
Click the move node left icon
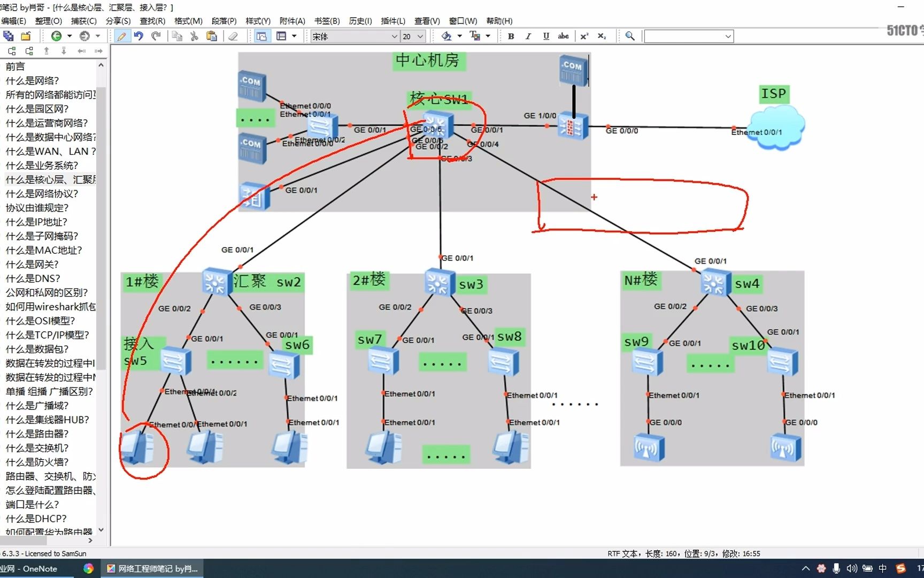81,51
